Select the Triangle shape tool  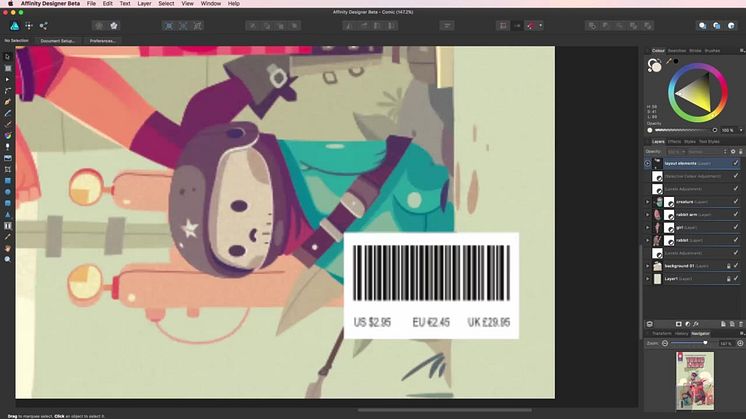point(7,214)
